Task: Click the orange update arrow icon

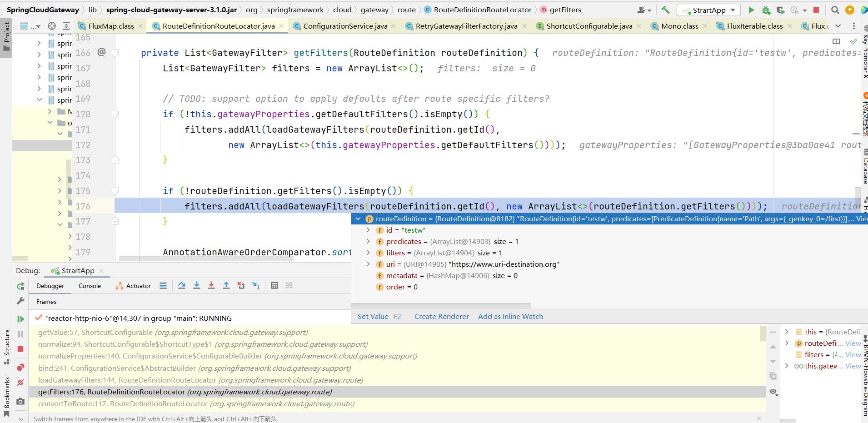Action: [849, 10]
